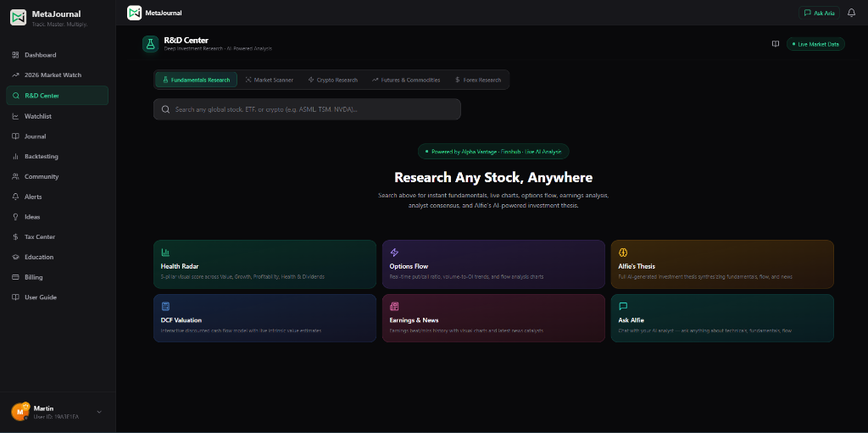Click the stock search input field
868x433 pixels.
(307, 109)
